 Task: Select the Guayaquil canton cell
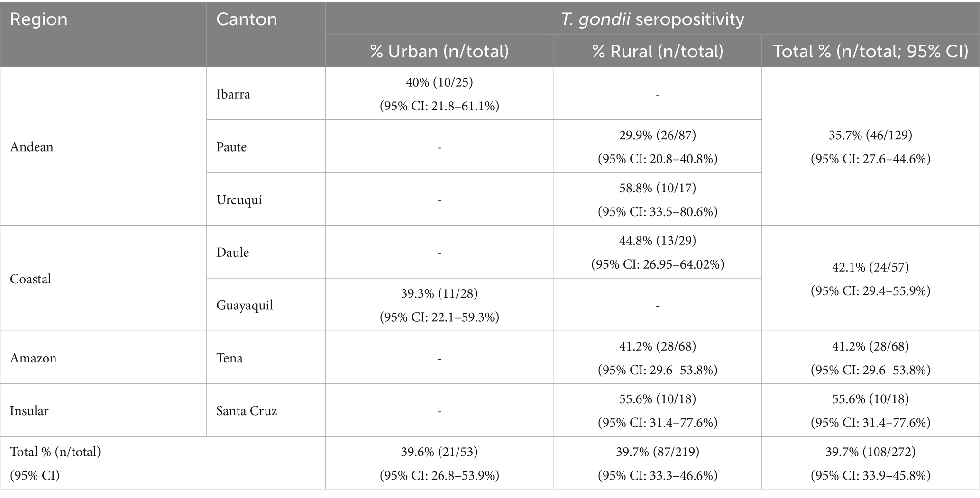(245, 305)
